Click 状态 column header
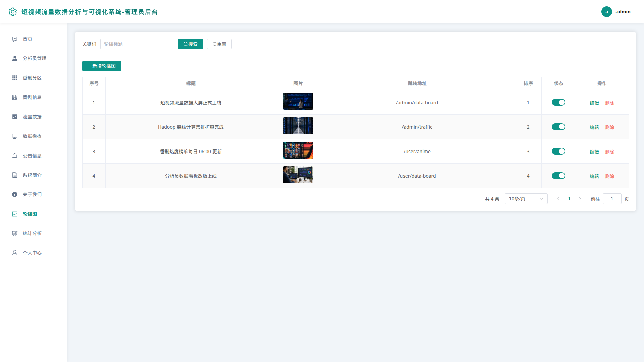 tap(558, 83)
